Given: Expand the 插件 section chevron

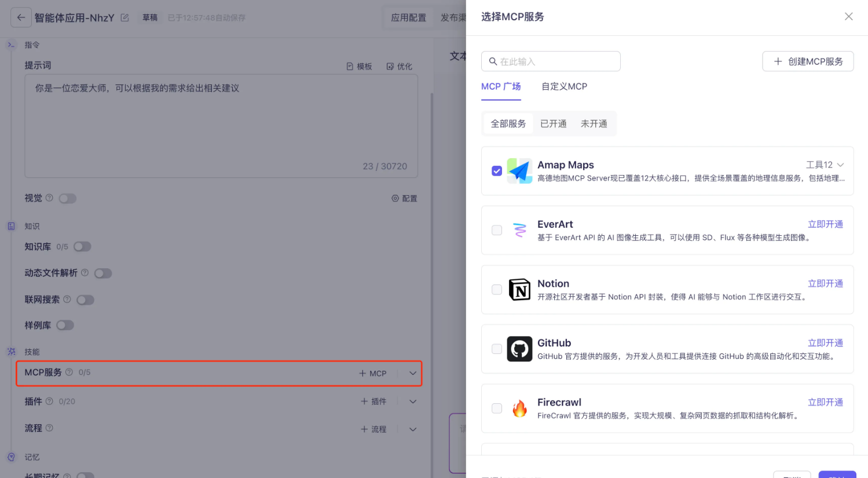Looking at the screenshot, I should [x=413, y=402].
